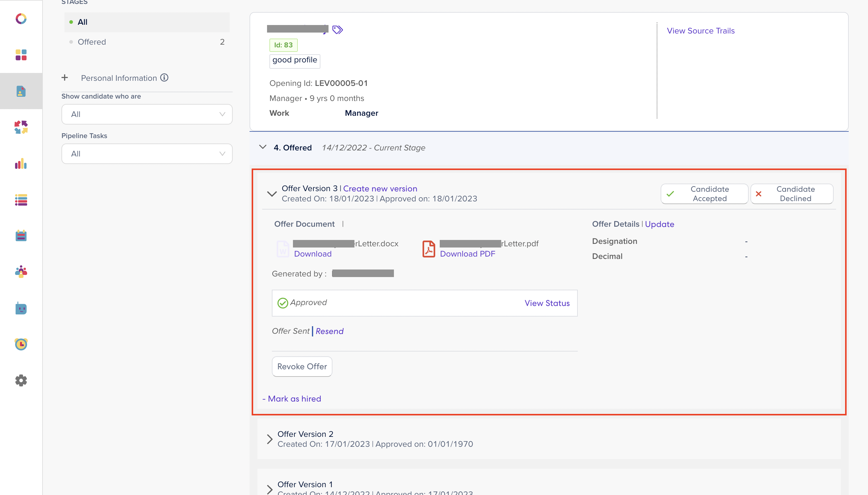Click the red PDF file icon

click(429, 249)
